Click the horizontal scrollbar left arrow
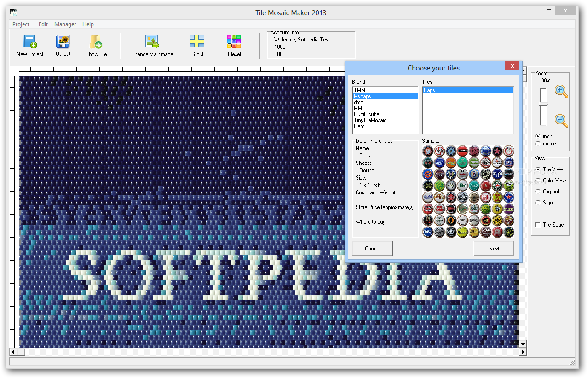Screen dimensions: 588x378 click(x=14, y=352)
